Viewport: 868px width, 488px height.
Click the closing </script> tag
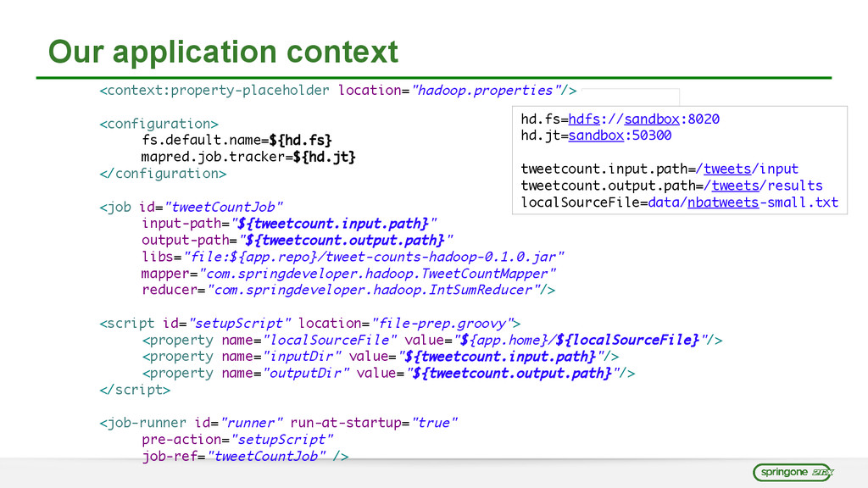pyautogui.click(x=135, y=390)
